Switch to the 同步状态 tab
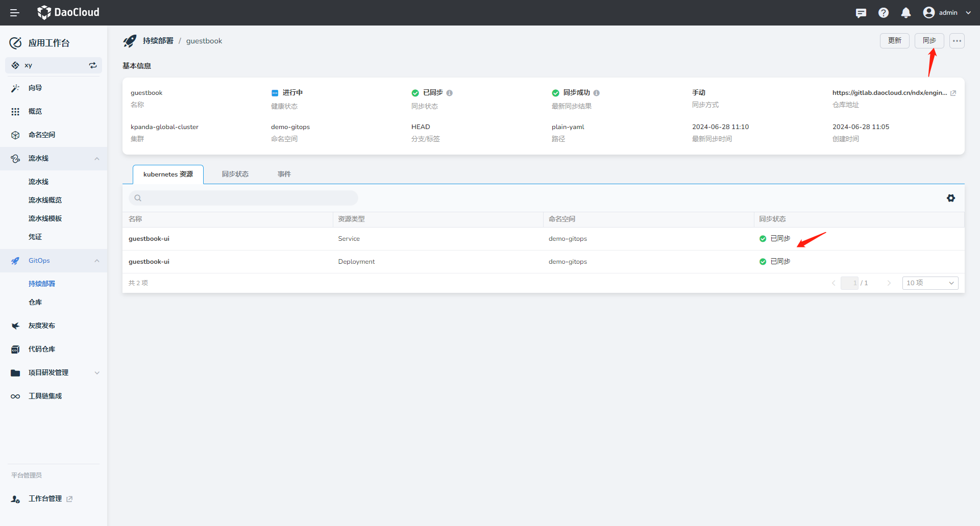Viewport: 980px width, 526px height. coord(235,174)
